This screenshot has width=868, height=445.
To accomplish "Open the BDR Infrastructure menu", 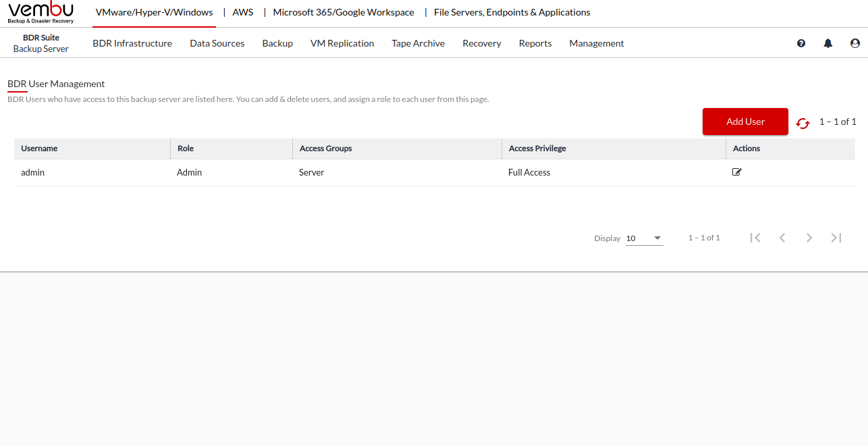I will pos(132,43).
